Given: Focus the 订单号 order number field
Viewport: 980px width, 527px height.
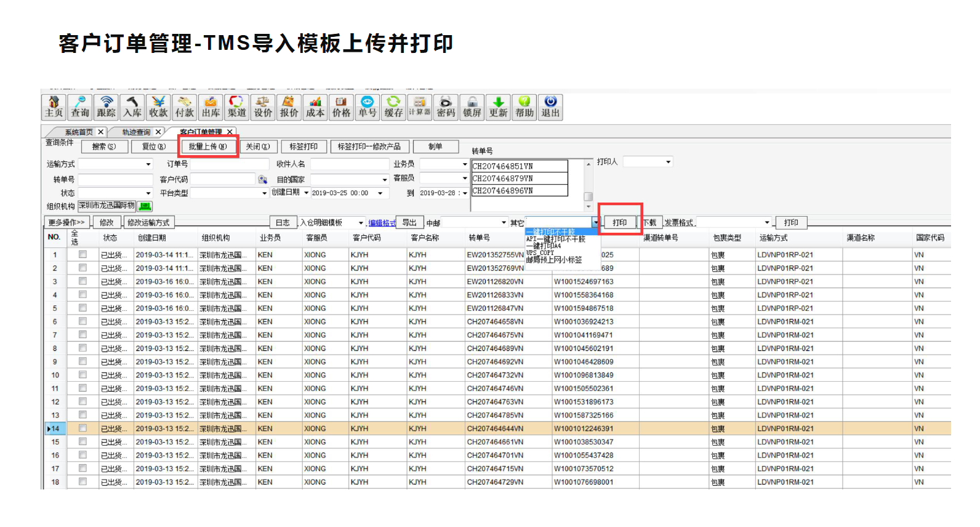Looking at the screenshot, I should 230,164.
